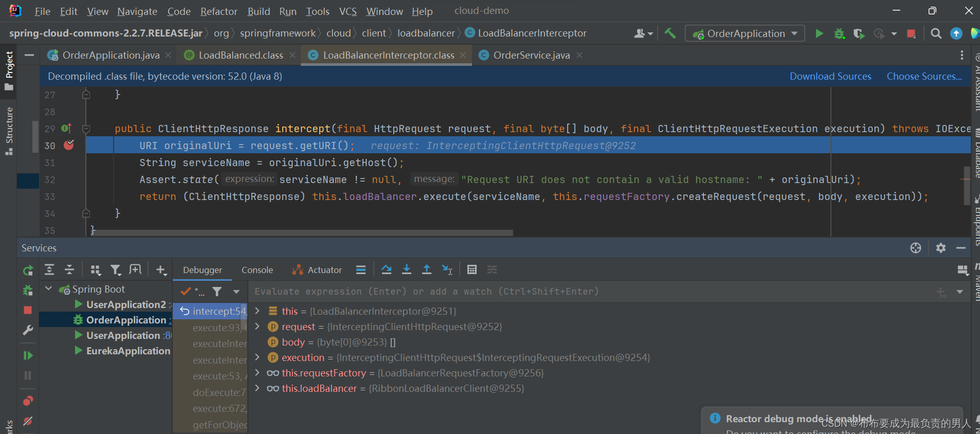Viewport: 980px width, 434px height.
Task: Open the File menu
Action: click(x=42, y=11)
